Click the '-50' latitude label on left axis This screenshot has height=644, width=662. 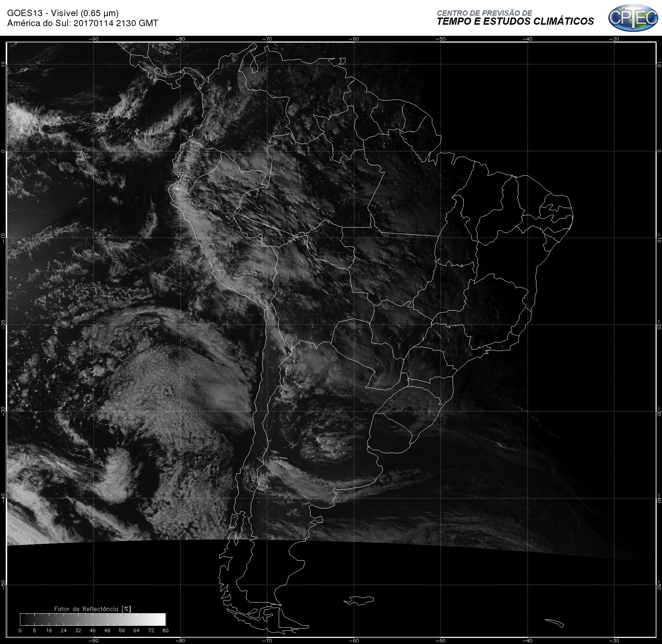3,584
